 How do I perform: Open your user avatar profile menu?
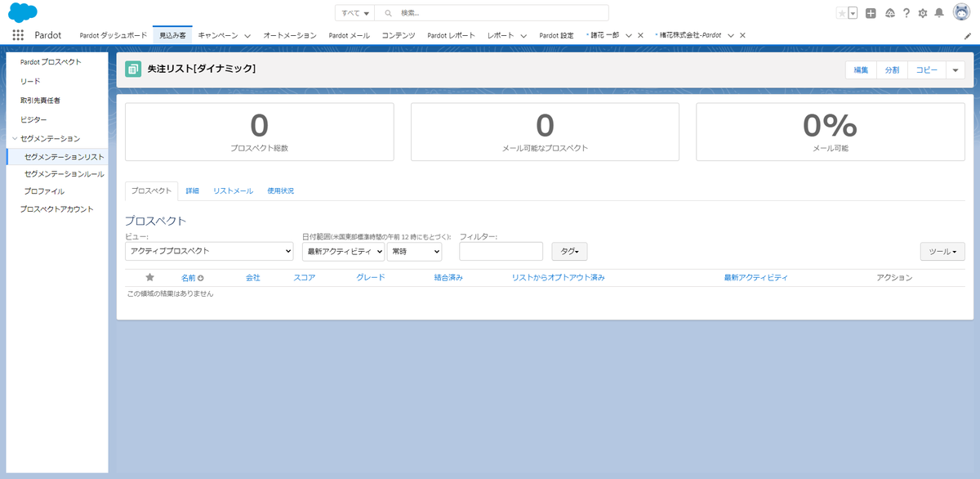963,11
